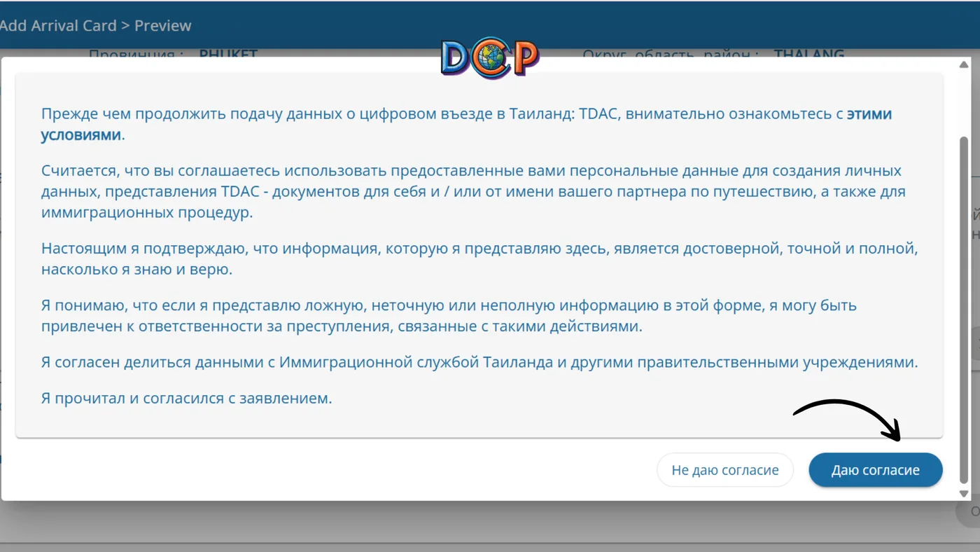The height and width of the screenshot is (552, 980).
Task: Click the opening line "Прежде чем продолжить подачу данных"
Action: point(466,125)
